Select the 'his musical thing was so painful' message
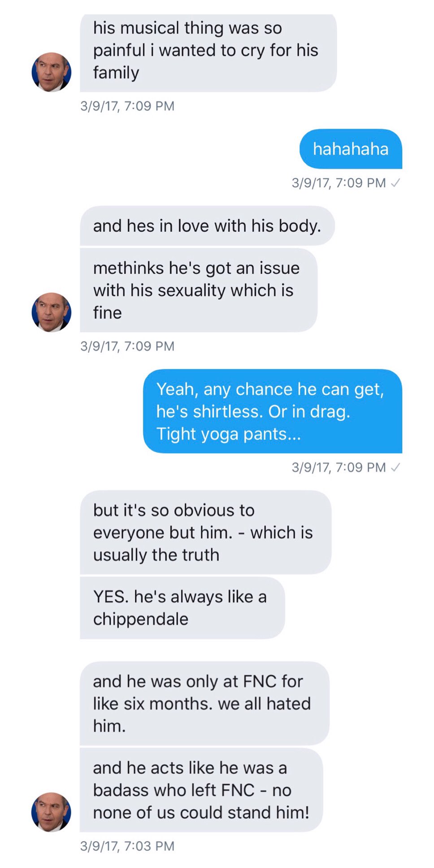This screenshot has height=868, width=434. [208, 53]
